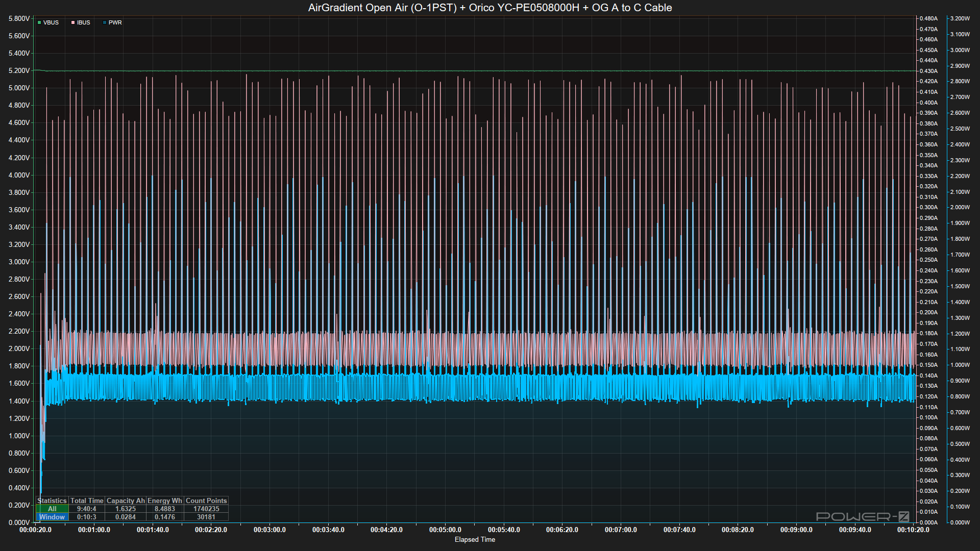Click the count points value '1740235'
The width and height of the screenshot is (980, 551).
[x=206, y=509]
